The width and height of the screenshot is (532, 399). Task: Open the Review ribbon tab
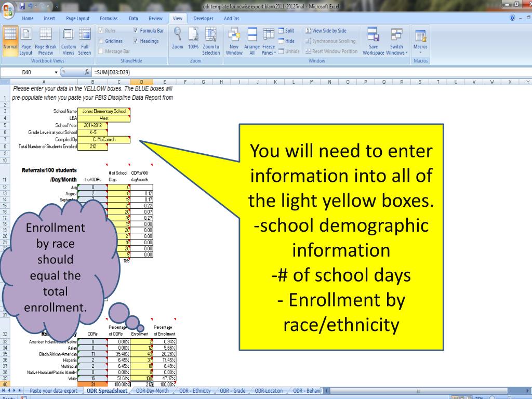pos(155,18)
